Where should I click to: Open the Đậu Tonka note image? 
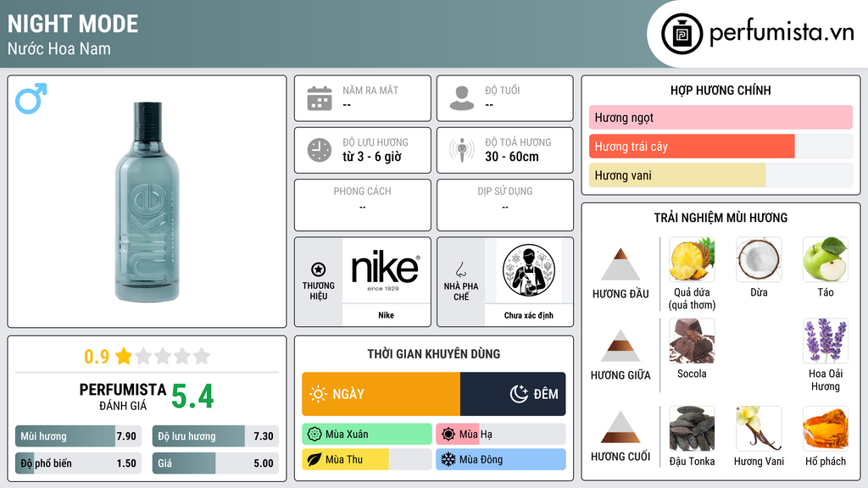pos(692,429)
